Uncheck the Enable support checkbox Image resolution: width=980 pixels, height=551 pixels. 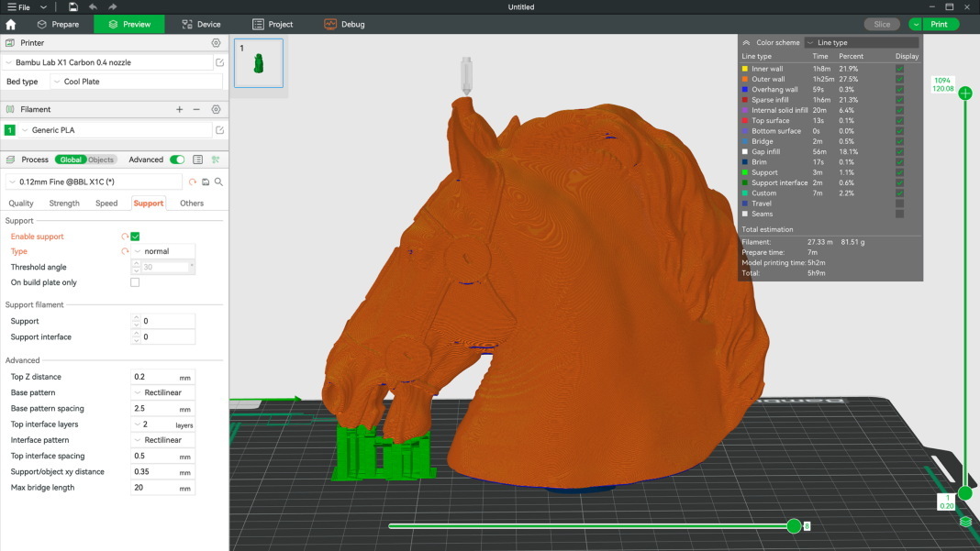click(x=135, y=237)
